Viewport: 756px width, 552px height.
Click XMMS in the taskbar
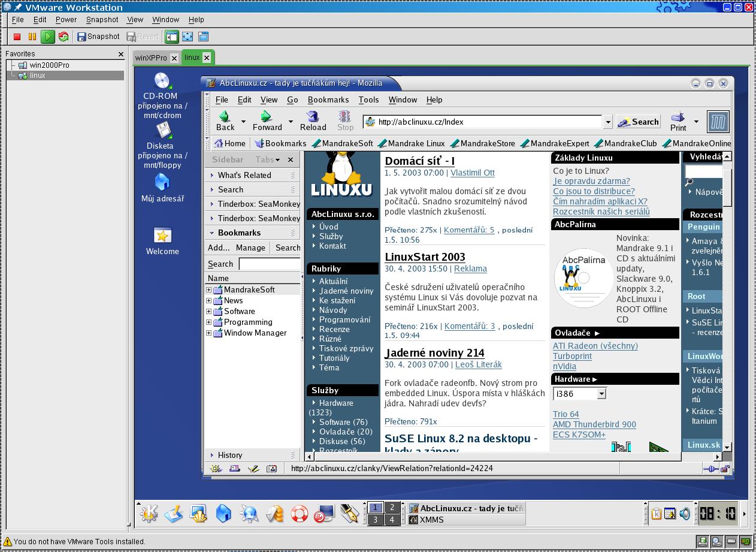coord(466,520)
